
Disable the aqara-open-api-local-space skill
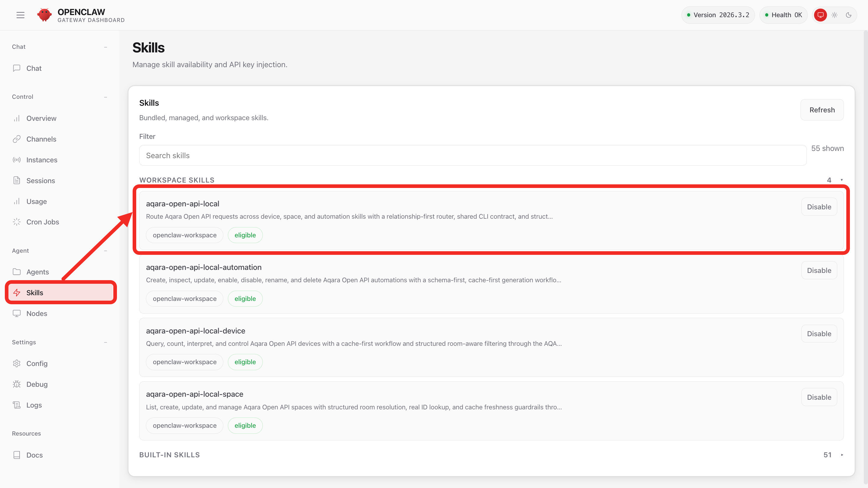tap(819, 397)
